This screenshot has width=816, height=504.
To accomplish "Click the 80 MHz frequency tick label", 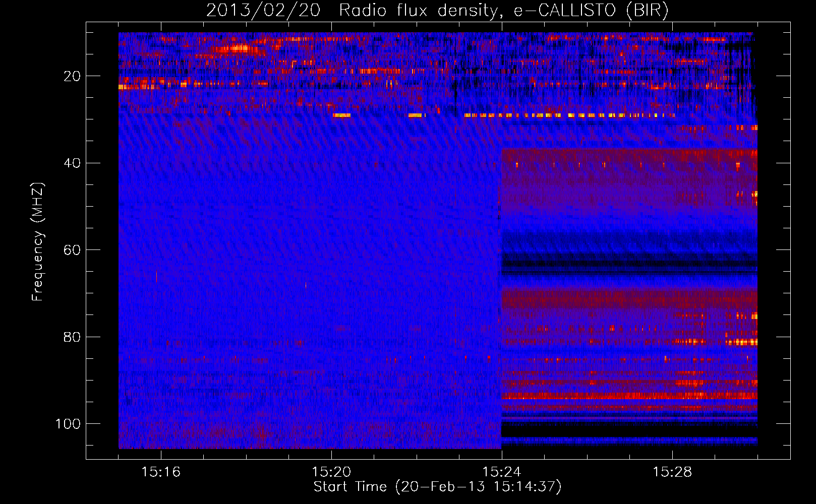I will 72,337.
